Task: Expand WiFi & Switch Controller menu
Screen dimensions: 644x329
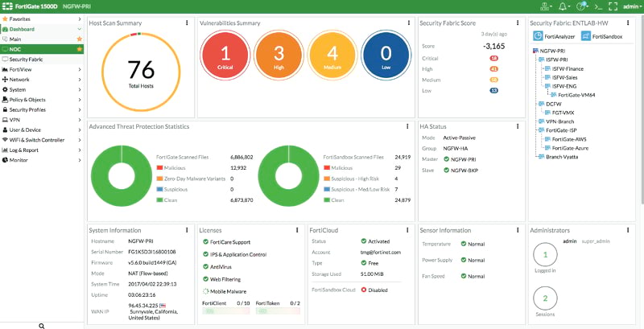Action: coord(42,140)
